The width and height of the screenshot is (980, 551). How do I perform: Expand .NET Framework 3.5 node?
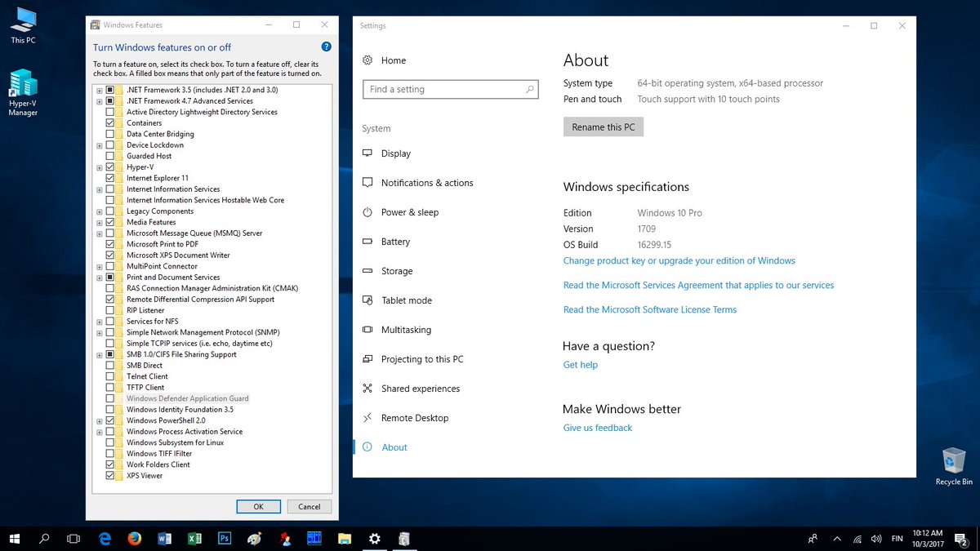coord(100,90)
